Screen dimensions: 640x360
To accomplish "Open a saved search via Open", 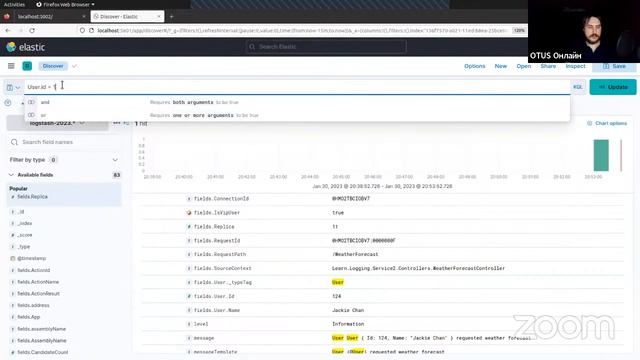I will (x=523, y=66).
